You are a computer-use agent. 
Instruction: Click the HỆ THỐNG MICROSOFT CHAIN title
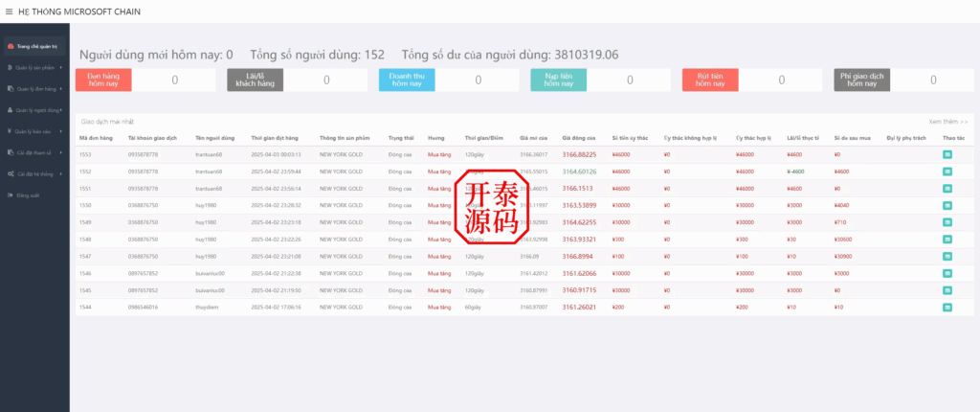click(x=79, y=11)
